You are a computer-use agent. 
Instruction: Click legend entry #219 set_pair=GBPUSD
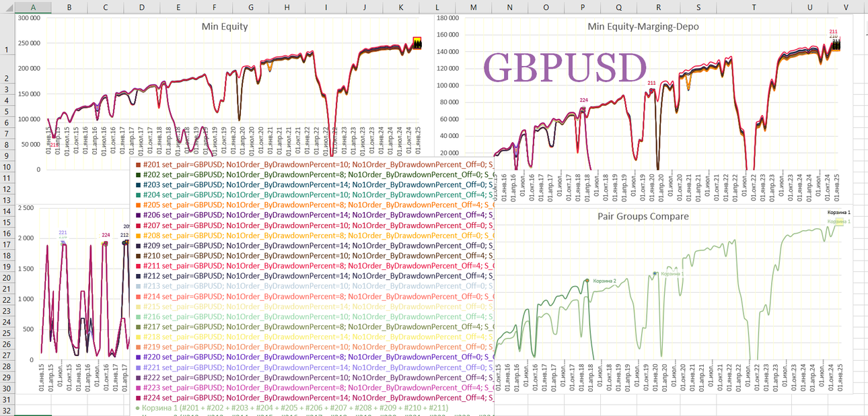click(316, 347)
